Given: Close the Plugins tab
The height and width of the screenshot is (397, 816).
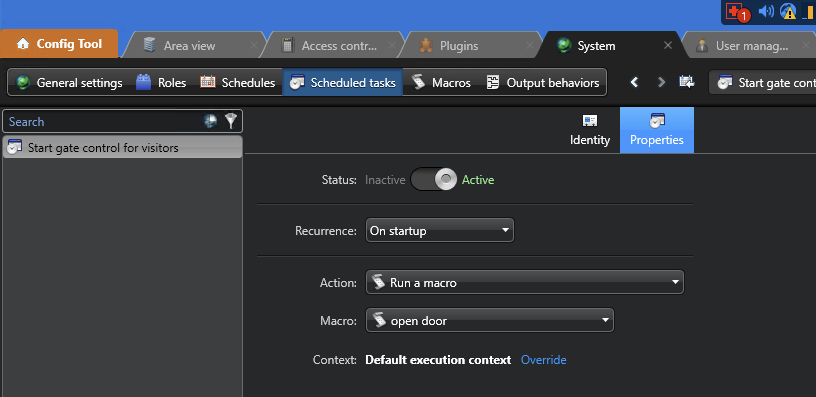Looking at the screenshot, I should click(x=530, y=46).
